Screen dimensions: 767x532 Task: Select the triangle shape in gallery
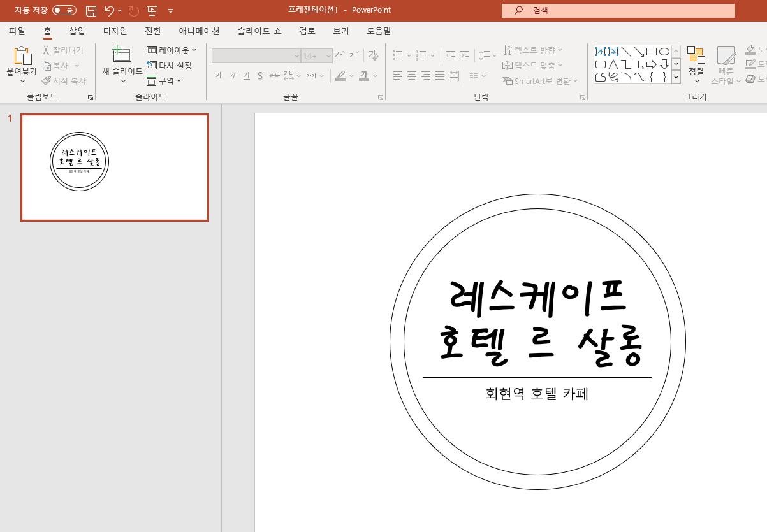coord(613,64)
